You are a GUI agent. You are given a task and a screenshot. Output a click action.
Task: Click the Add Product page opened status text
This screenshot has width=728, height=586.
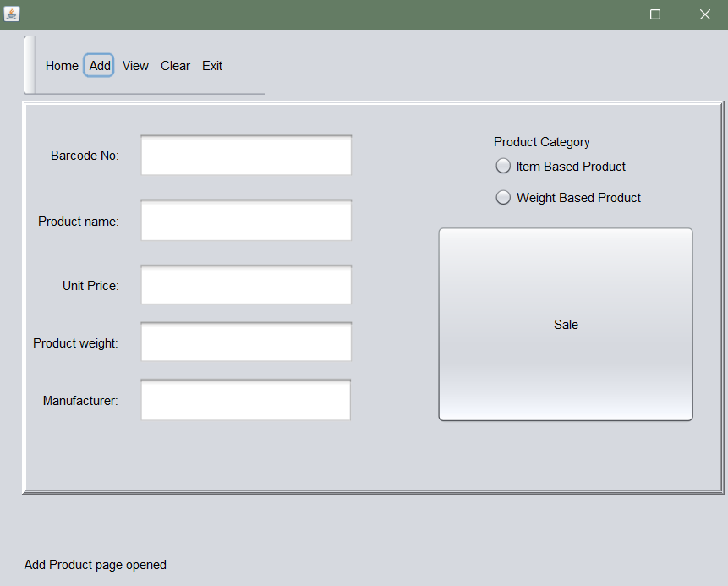coord(95,564)
